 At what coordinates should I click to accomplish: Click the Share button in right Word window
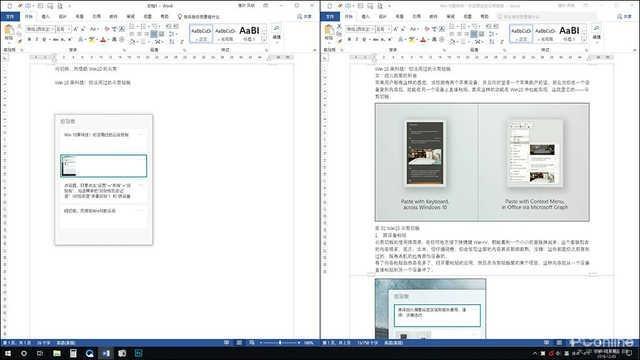[x=624, y=16]
